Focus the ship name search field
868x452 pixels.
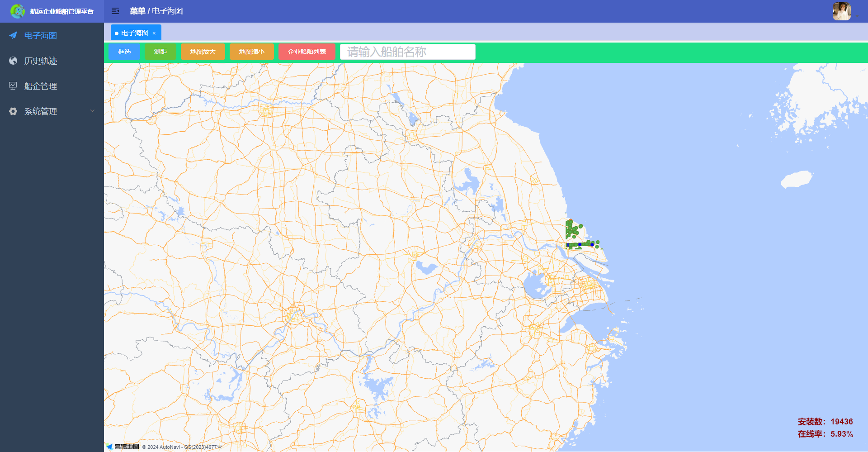408,52
